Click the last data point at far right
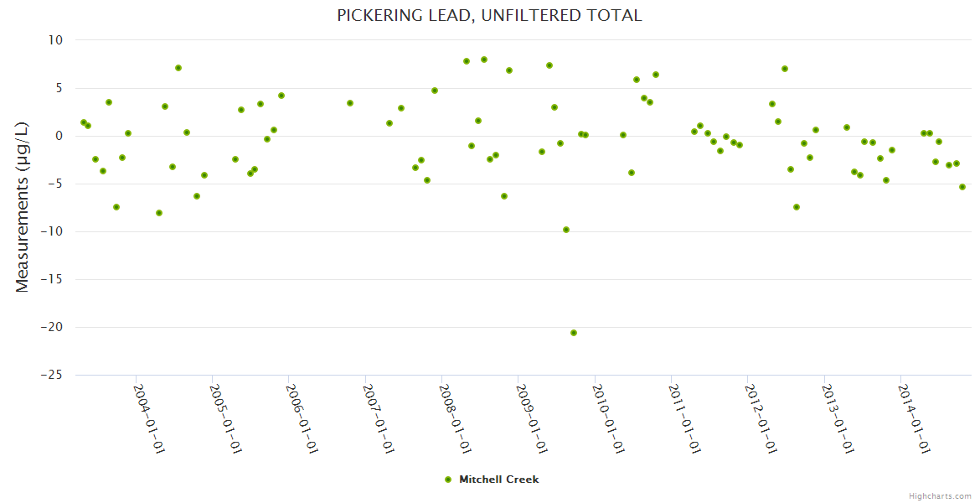The width and height of the screenshot is (980, 503). pyautogui.click(x=962, y=187)
